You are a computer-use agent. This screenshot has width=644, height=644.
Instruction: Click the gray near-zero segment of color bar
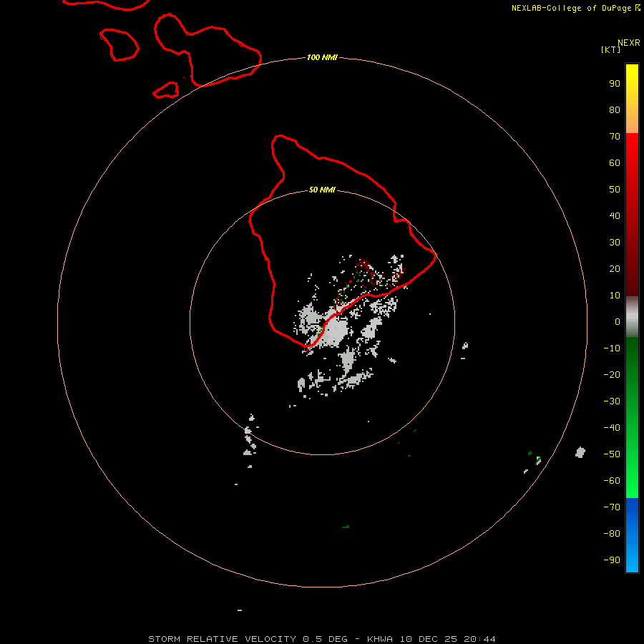click(x=632, y=317)
